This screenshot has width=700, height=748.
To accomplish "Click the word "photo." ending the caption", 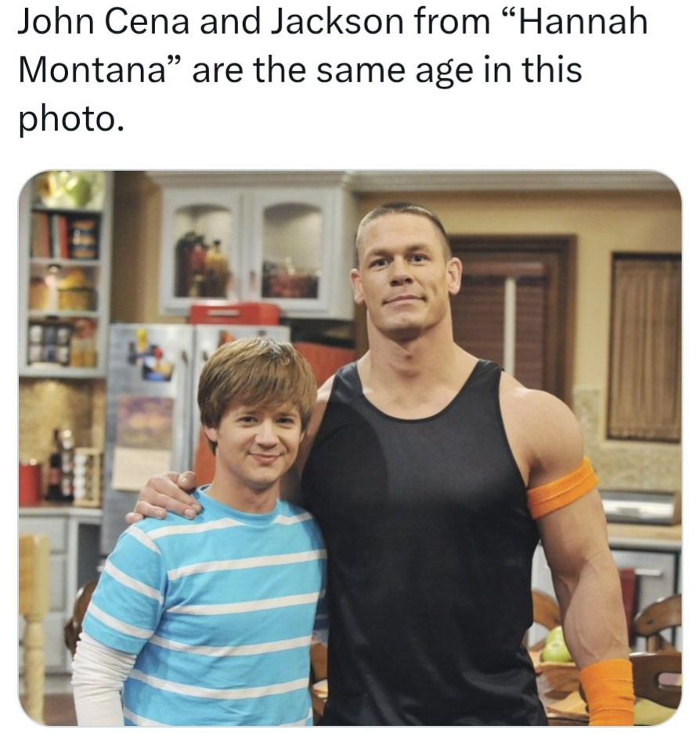I will (x=71, y=119).
